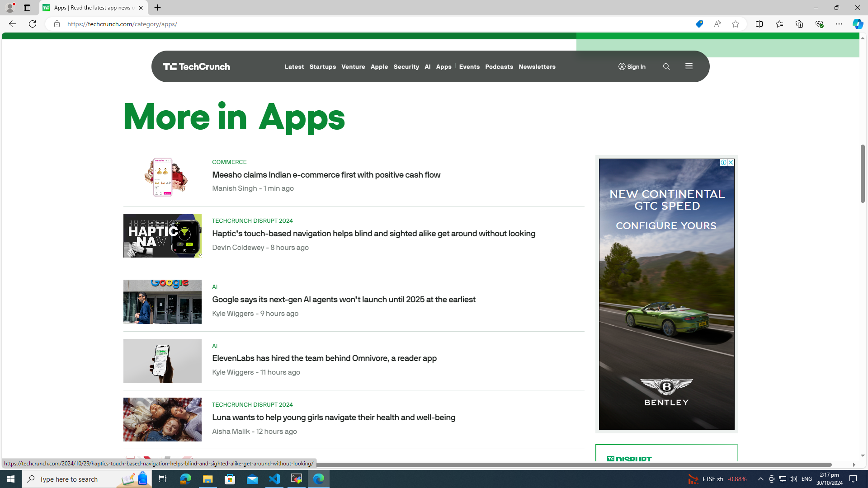Select Startups in navigation
The image size is (868, 488).
click(323, 66)
